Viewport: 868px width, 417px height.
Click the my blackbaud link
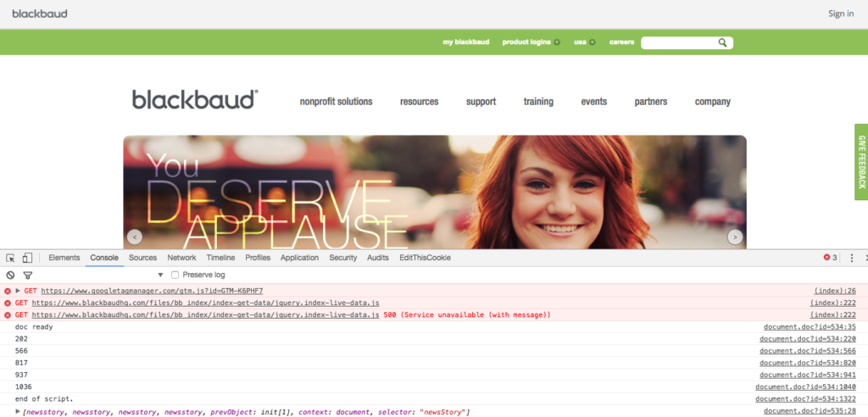point(466,42)
